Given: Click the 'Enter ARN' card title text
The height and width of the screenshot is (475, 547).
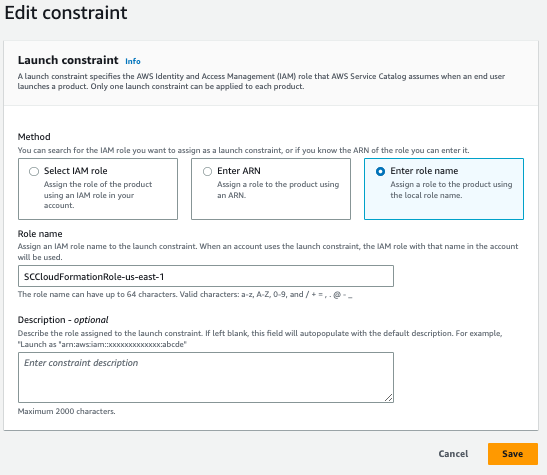Looking at the screenshot, I should (x=239, y=171).
